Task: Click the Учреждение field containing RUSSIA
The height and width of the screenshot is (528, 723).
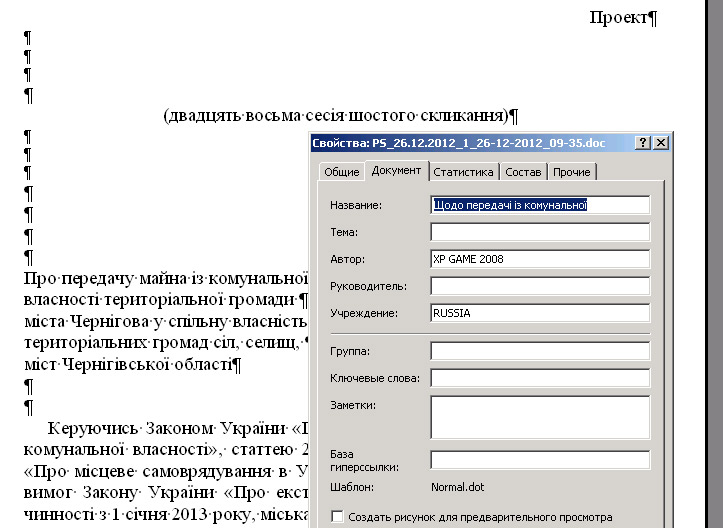Action: coord(540,313)
